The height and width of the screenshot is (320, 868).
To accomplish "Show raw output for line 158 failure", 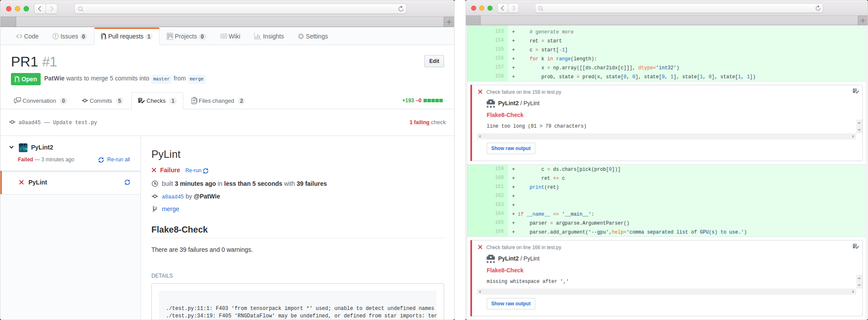I will click(x=511, y=148).
